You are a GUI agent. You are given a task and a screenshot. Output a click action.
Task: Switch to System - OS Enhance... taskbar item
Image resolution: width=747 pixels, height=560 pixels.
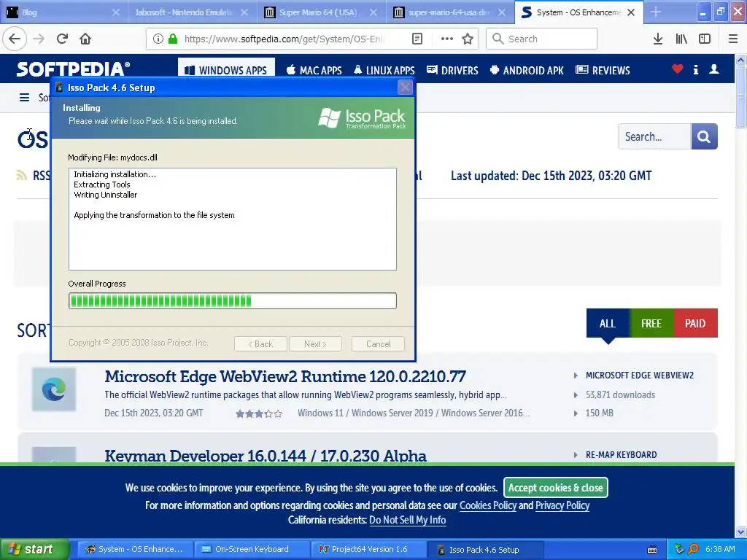tap(135, 550)
